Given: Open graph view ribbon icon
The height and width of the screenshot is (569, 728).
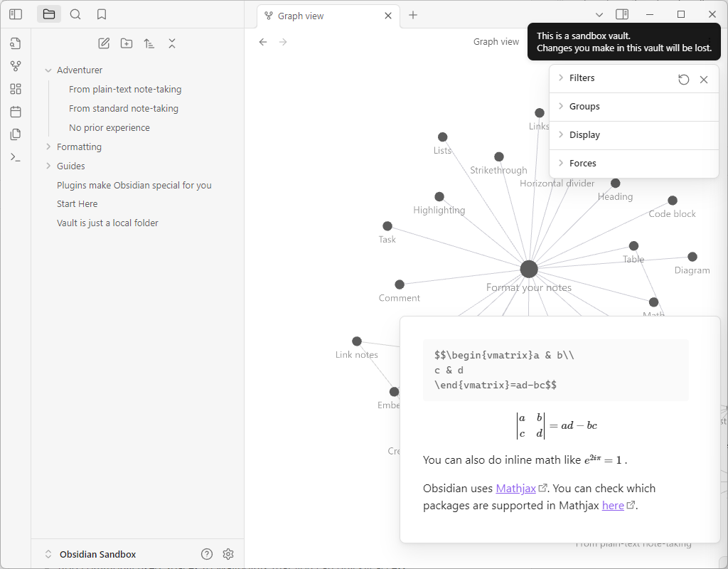Looking at the screenshot, I should point(16,66).
